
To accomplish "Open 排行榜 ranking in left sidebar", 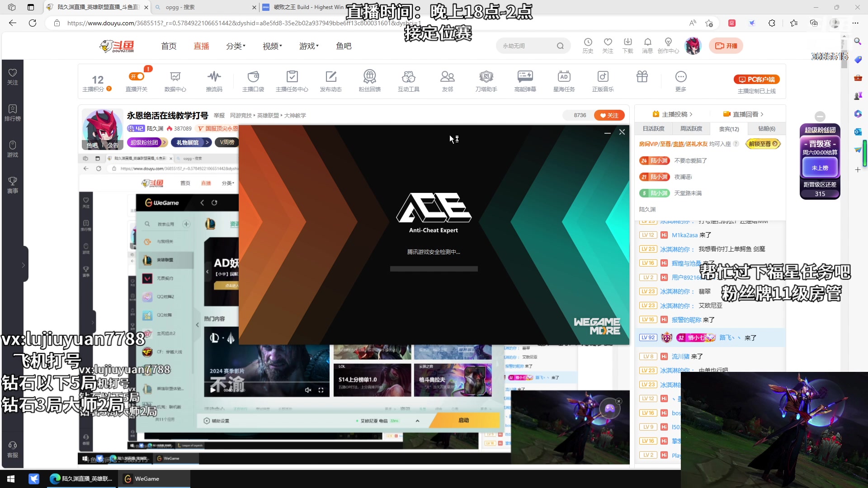I will [13, 113].
